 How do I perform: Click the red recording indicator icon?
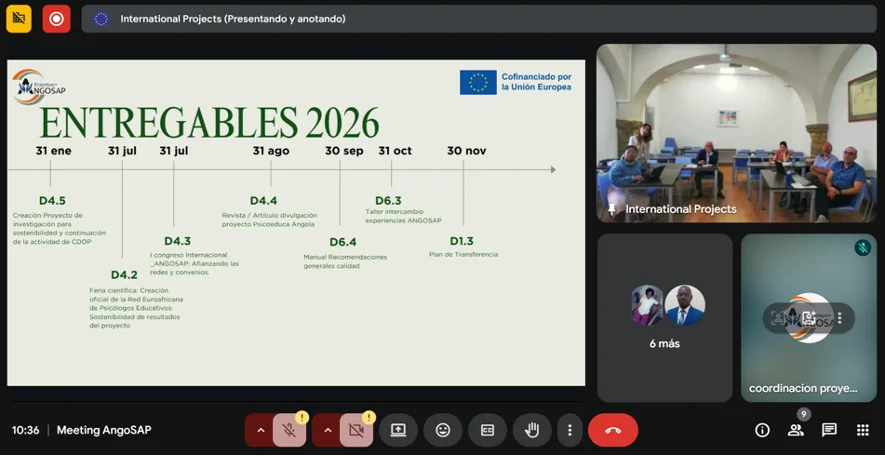tap(56, 18)
